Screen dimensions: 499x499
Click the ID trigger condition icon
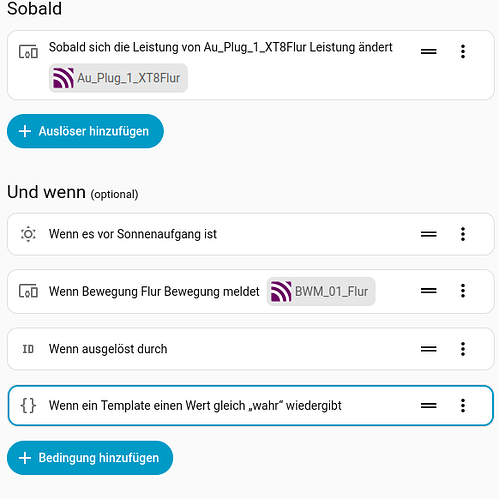pyautogui.click(x=28, y=349)
